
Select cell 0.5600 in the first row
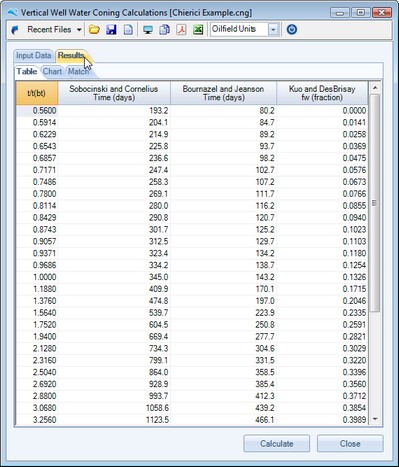(x=37, y=111)
